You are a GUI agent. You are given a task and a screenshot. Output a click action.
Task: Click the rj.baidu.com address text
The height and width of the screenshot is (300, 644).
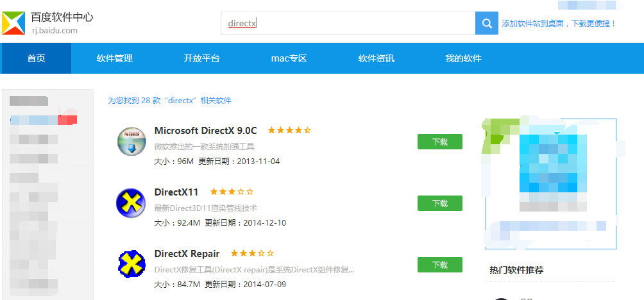click(55, 30)
